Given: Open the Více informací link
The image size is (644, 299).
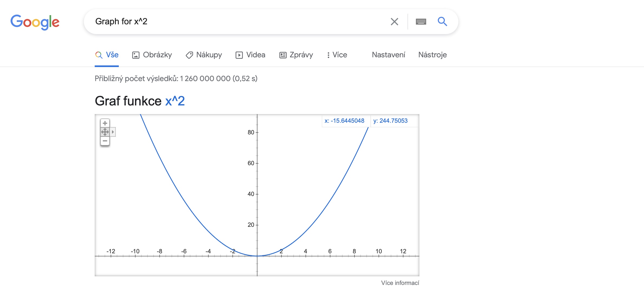Looking at the screenshot, I should (400, 283).
